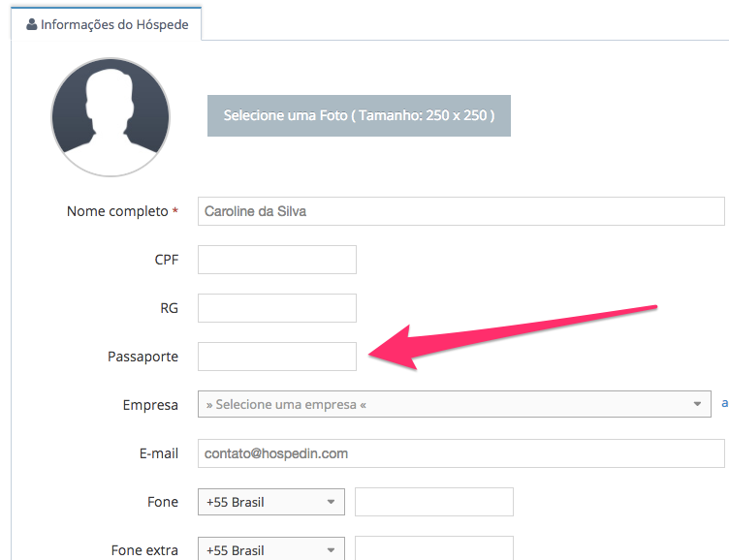
Task: Click into the Passaporte input field
Action: (277, 357)
